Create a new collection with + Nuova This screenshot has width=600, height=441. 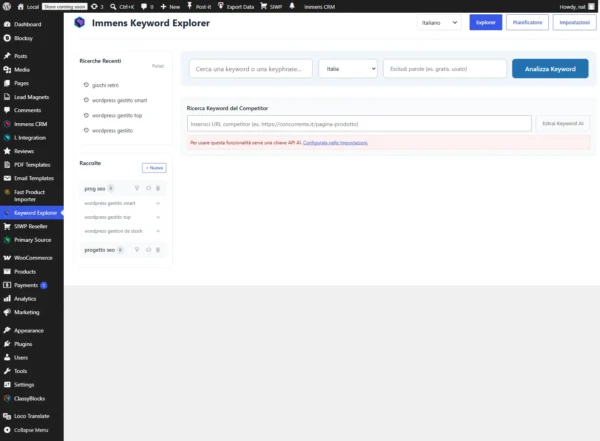(x=154, y=168)
